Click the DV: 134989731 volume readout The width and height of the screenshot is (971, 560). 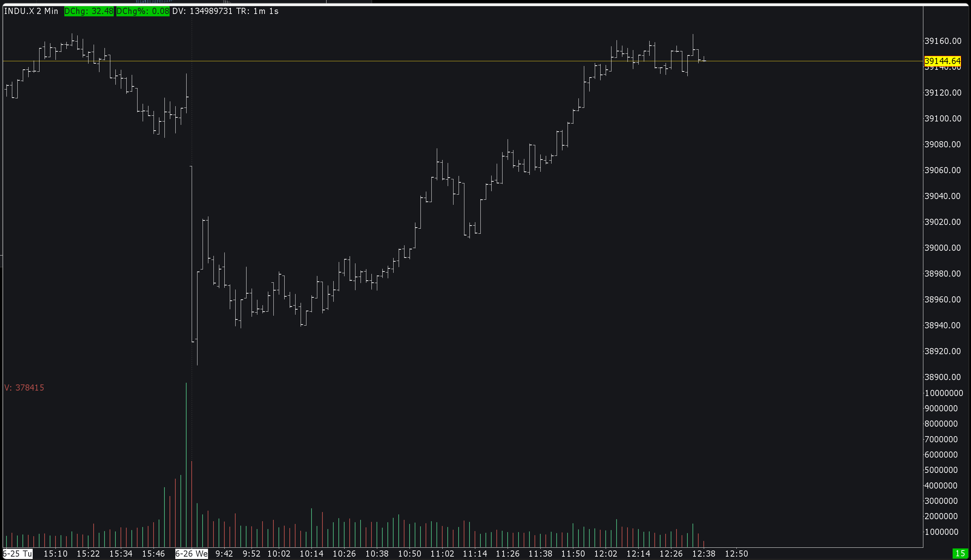click(x=202, y=11)
